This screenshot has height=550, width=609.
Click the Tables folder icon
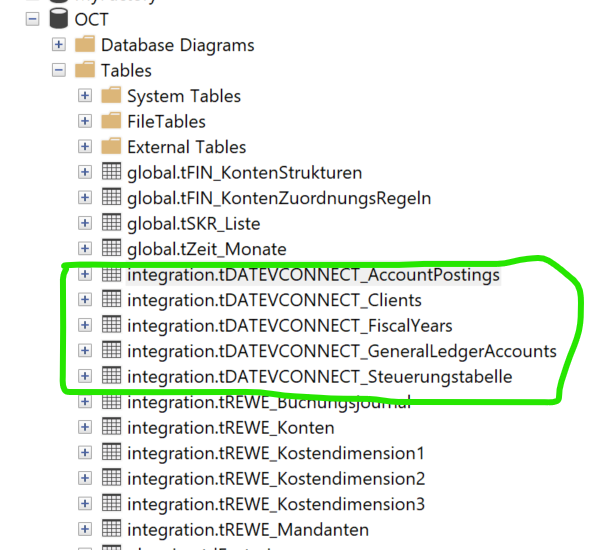(85, 70)
